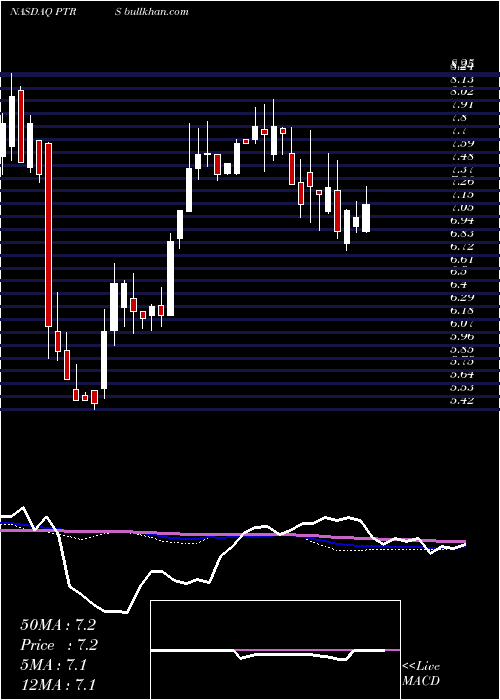Click the 5.42 price axis label
The height and width of the screenshot is (700, 500).
click(462, 400)
